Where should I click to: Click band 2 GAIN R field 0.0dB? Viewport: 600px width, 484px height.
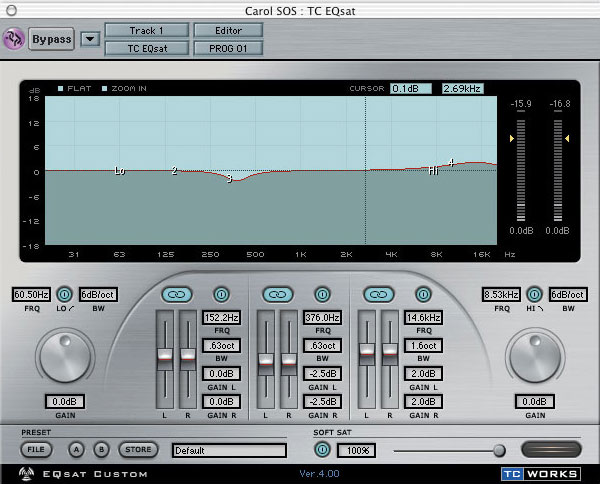221,402
